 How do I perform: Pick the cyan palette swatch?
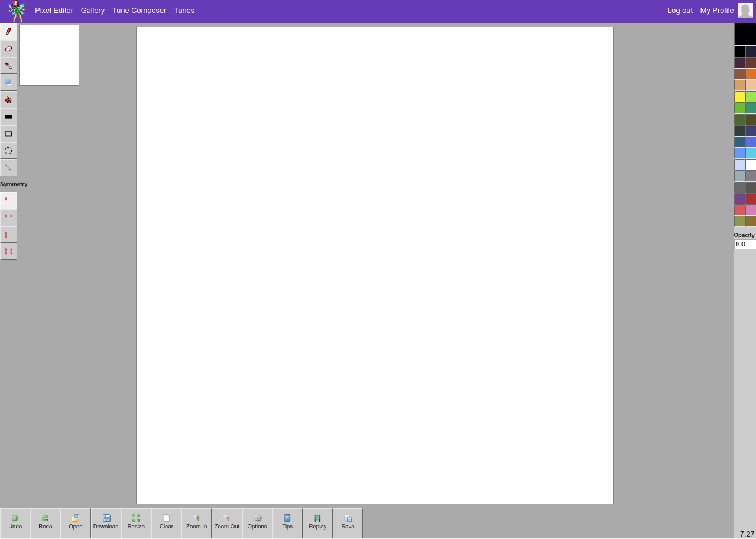[x=751, y=154]
